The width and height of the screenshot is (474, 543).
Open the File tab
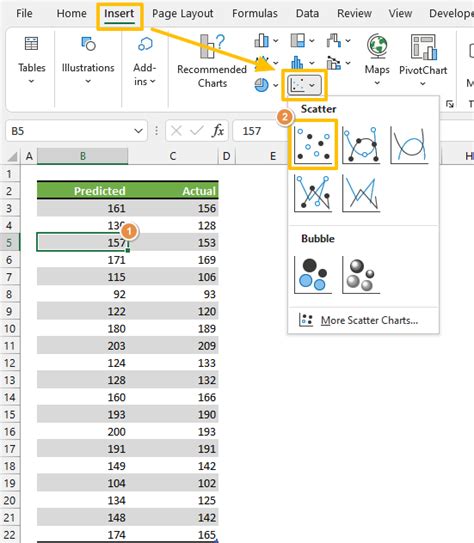point(24,14)
